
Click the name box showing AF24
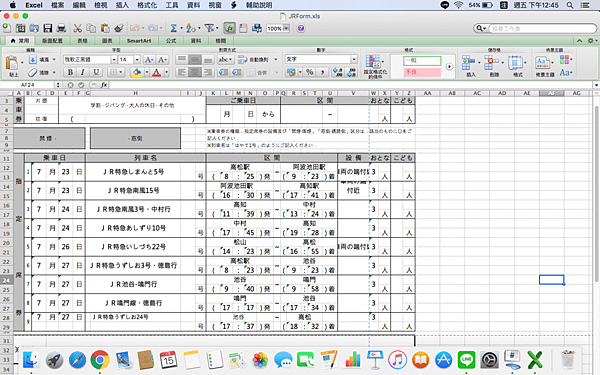tap(28, 85)
